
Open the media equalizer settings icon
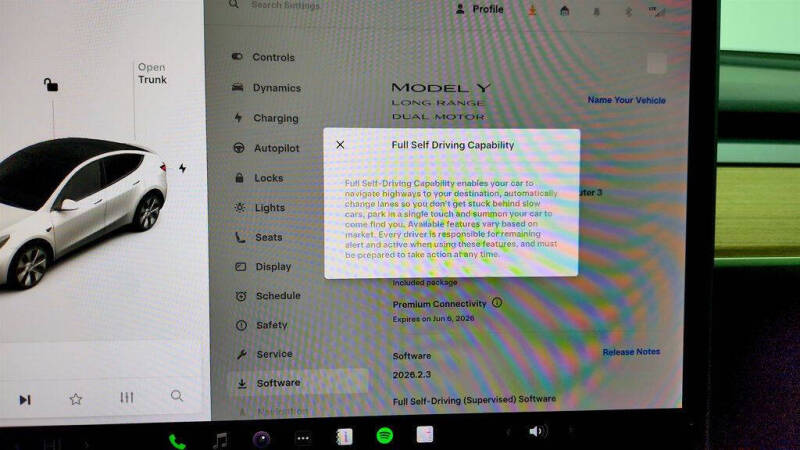point(127,397)
